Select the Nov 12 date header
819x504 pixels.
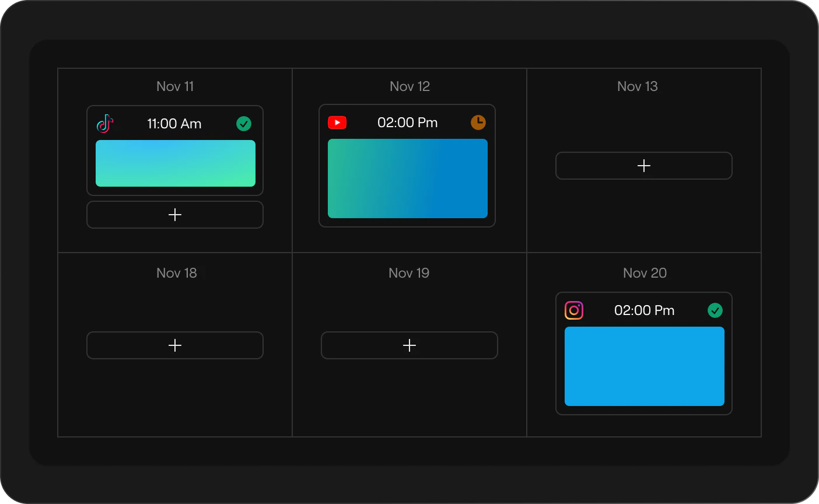pos(409,86)
